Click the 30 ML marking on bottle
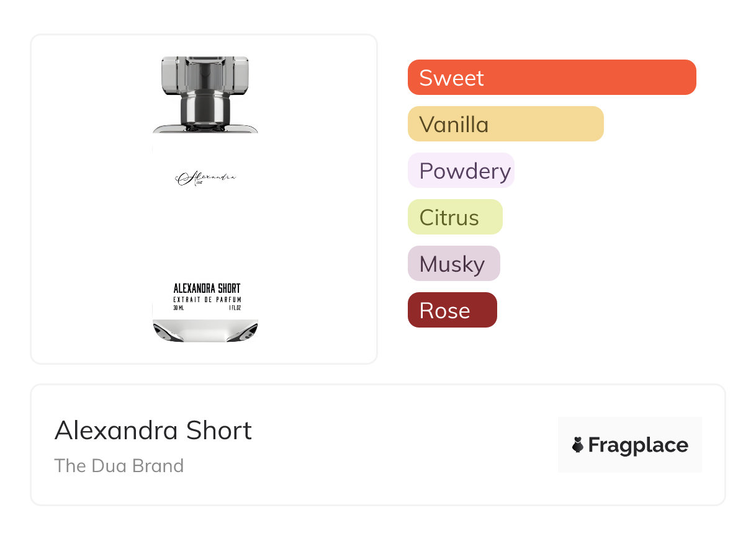The image size is (756, 536). pos(179,308)
